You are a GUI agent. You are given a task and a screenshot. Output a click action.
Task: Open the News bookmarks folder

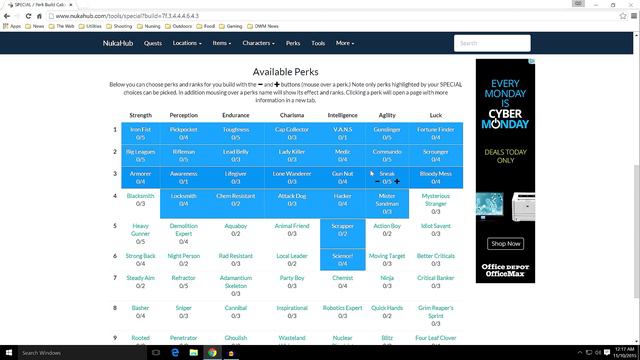point(34,26)
